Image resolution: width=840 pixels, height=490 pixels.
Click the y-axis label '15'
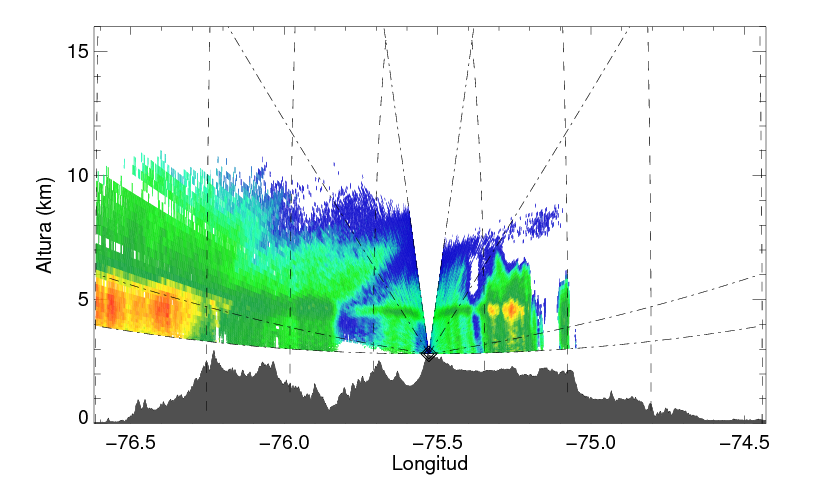(x=77, y=51)
